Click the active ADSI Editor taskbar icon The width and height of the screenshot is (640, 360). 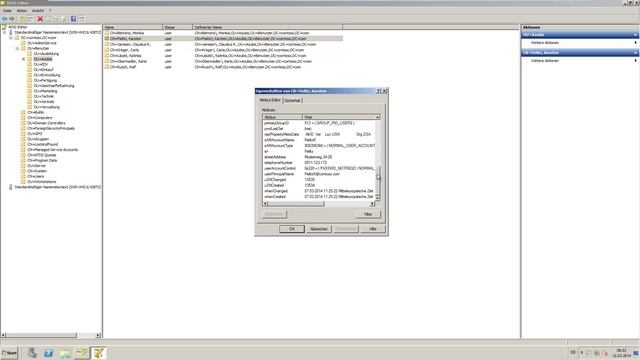pos(98,353)
